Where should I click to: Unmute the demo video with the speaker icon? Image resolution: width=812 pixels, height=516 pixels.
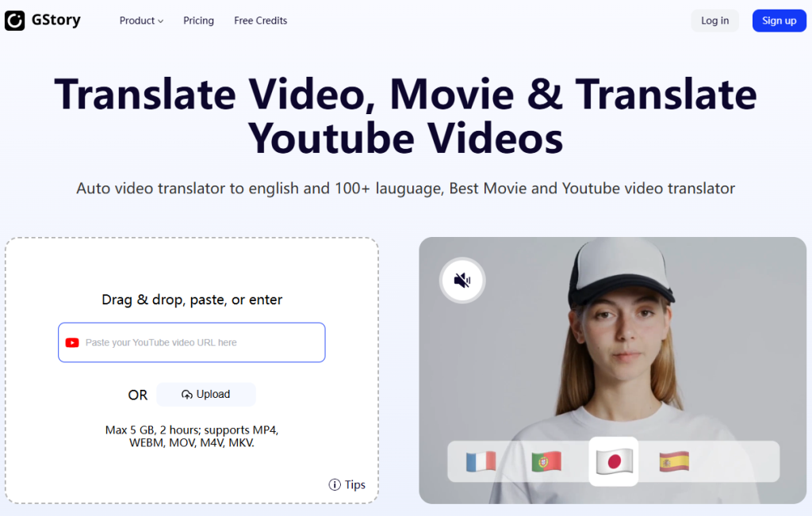(462, 281)
